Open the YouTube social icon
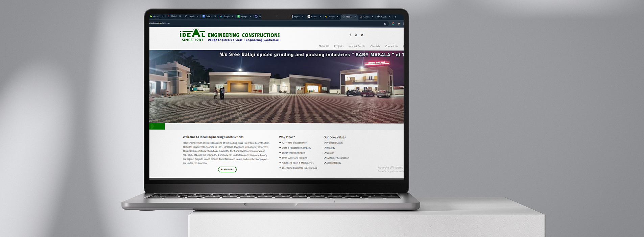 356,35
